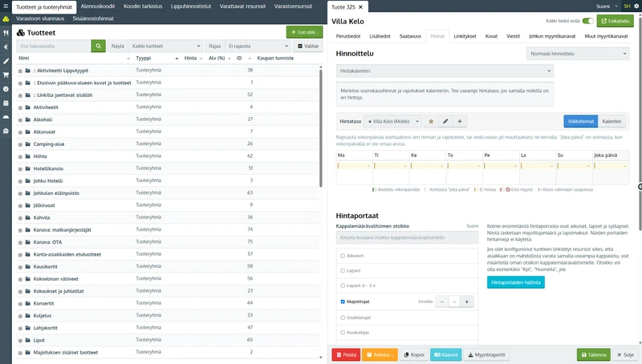Expand the Alkoholi product group
Screen dimensions: 642x364
20,119
